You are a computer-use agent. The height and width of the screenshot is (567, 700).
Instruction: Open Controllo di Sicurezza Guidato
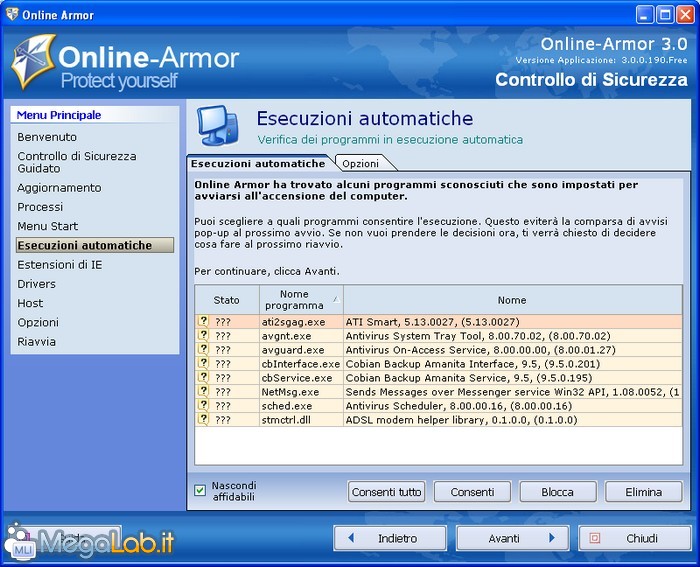[x=77, y=162]
